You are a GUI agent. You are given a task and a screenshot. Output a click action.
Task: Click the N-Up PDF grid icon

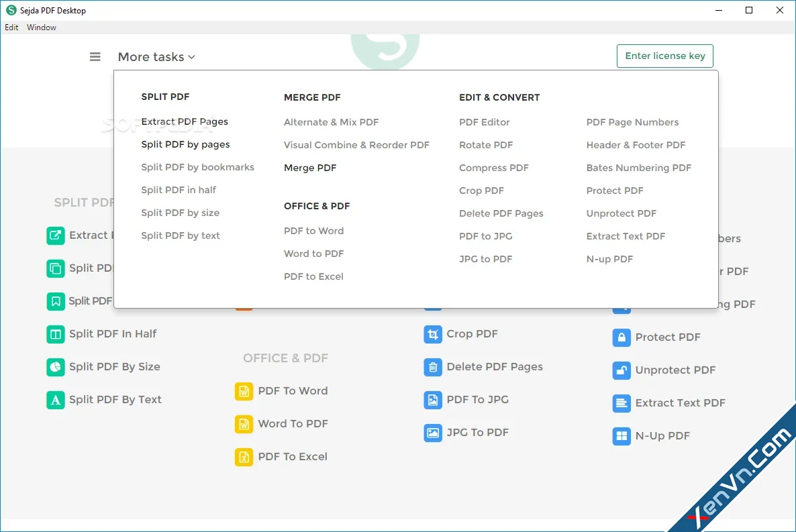(621, 436)
